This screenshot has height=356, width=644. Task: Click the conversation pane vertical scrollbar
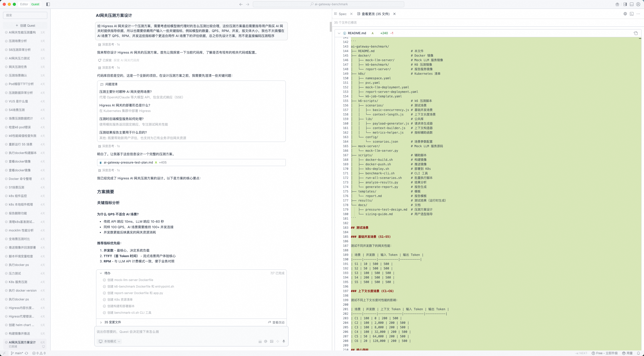pos(331,27)
